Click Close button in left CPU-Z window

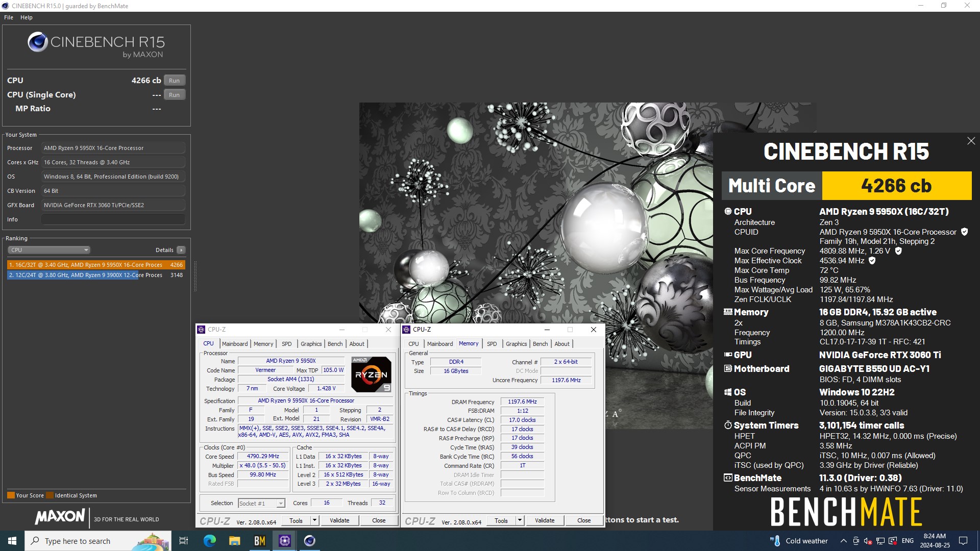click(x=379, y=521)
